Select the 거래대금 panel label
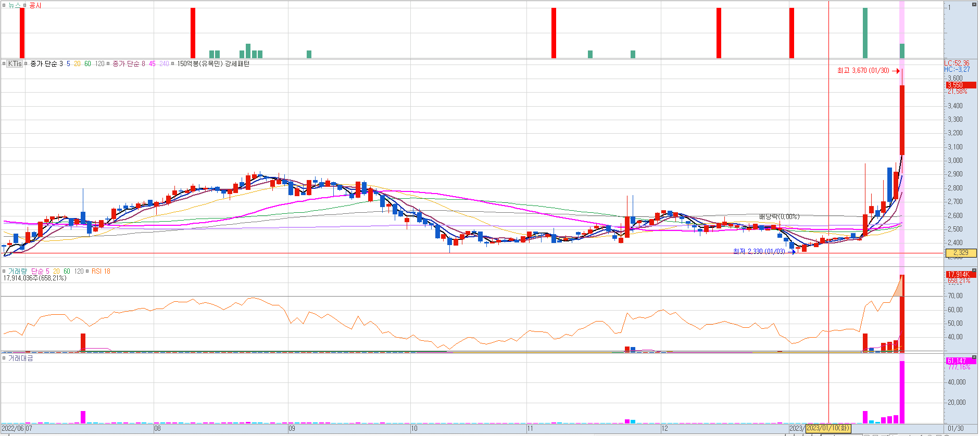 tap(20, 358)
